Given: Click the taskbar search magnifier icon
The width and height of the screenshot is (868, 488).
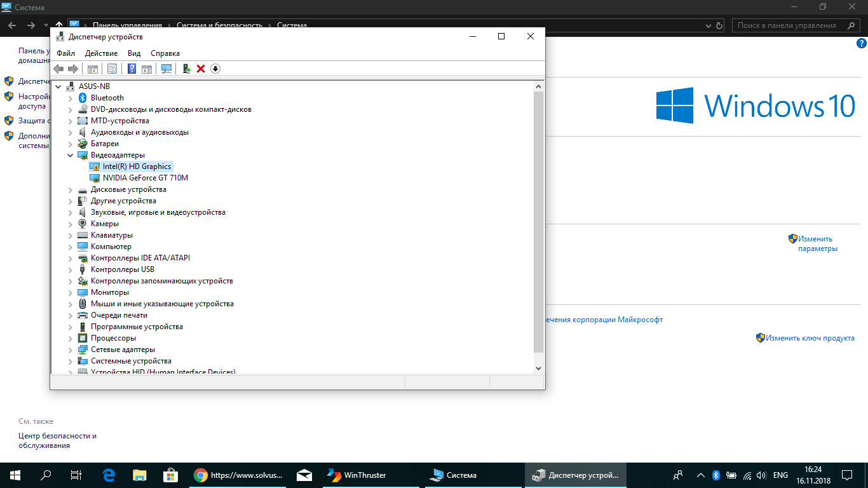Looking at the screenshot, I should 46,475.
